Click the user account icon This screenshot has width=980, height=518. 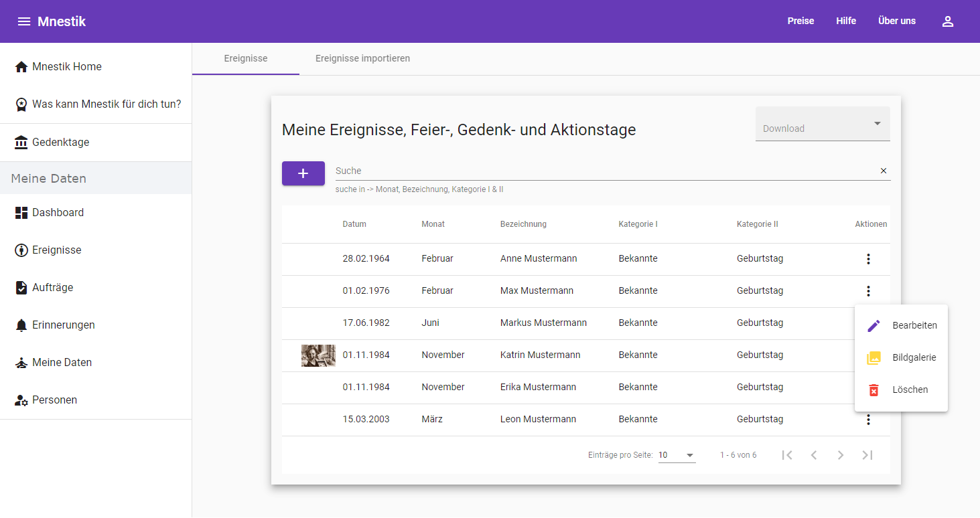[947, 21]
